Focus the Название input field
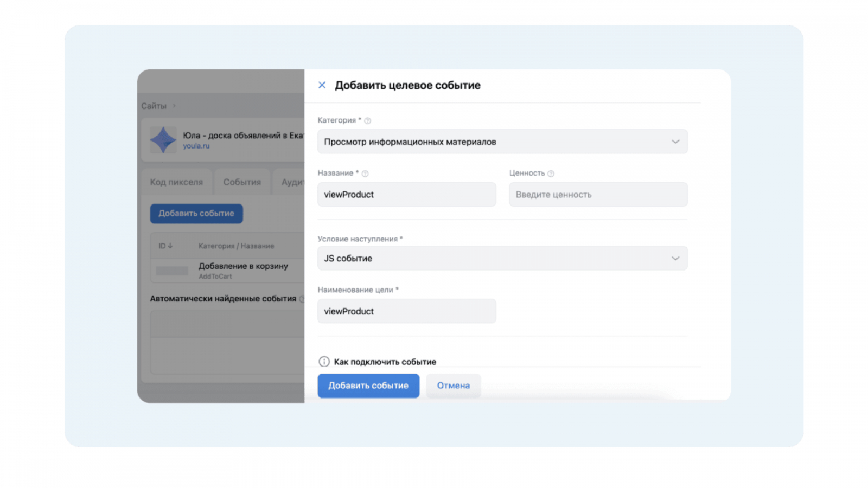Screen dimensions: 868x488 click(x=406, y=195)
